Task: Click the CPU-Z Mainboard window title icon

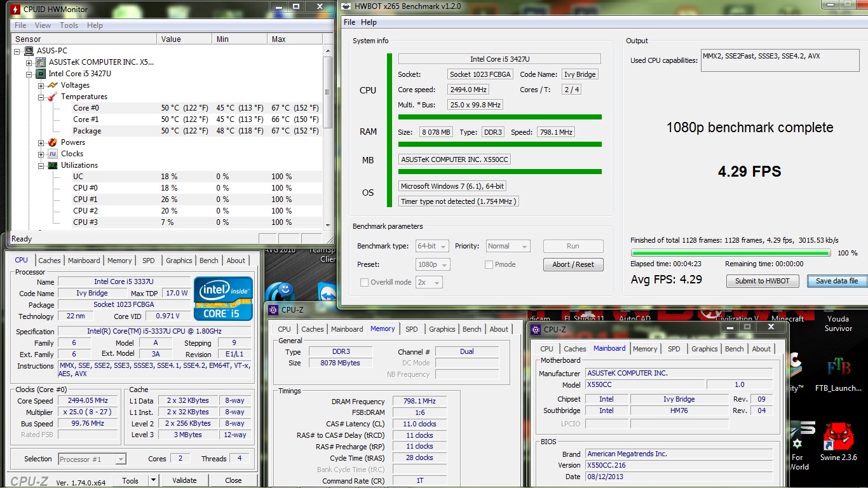Action: click(x=536, y=329)
